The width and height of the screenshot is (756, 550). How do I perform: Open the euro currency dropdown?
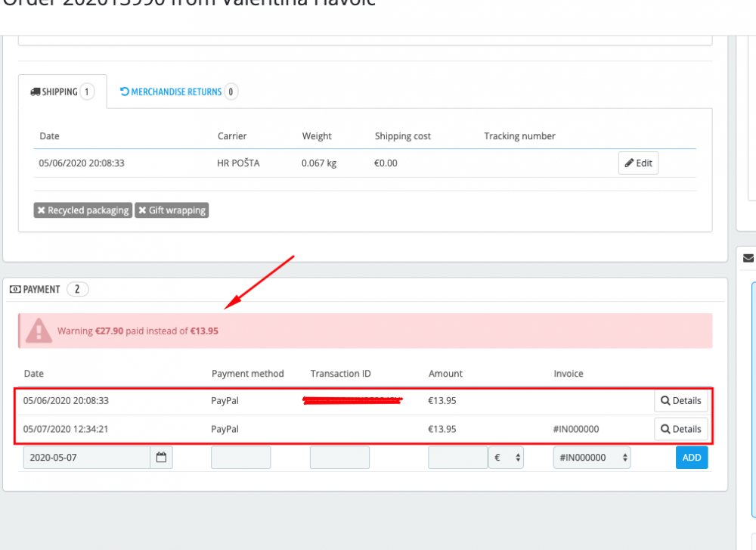(507, 458)
